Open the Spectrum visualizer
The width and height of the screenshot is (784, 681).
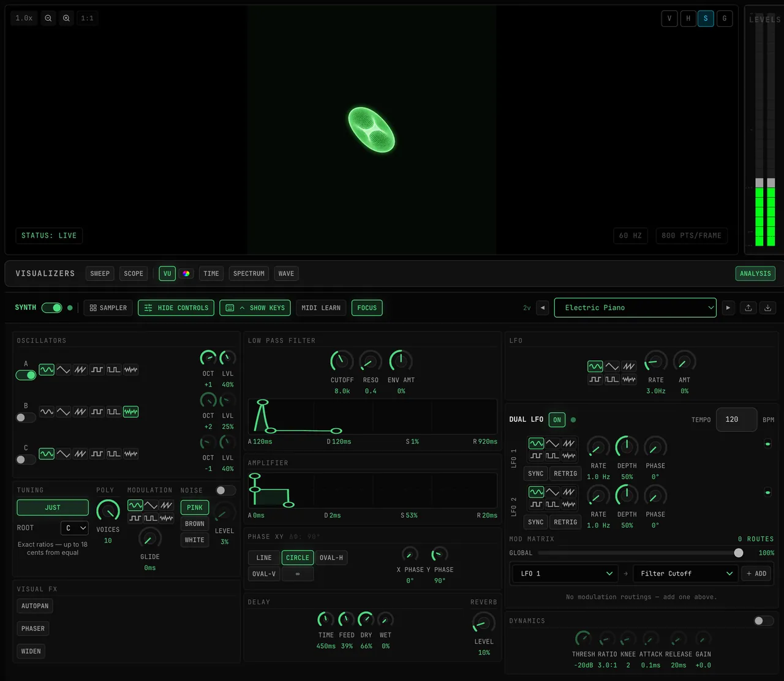click(x=249, y=274)
